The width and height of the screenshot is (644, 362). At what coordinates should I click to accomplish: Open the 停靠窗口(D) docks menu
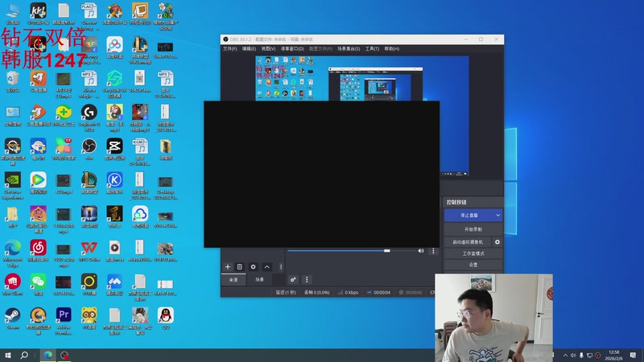pyautogui.click(x=292, y=49)
